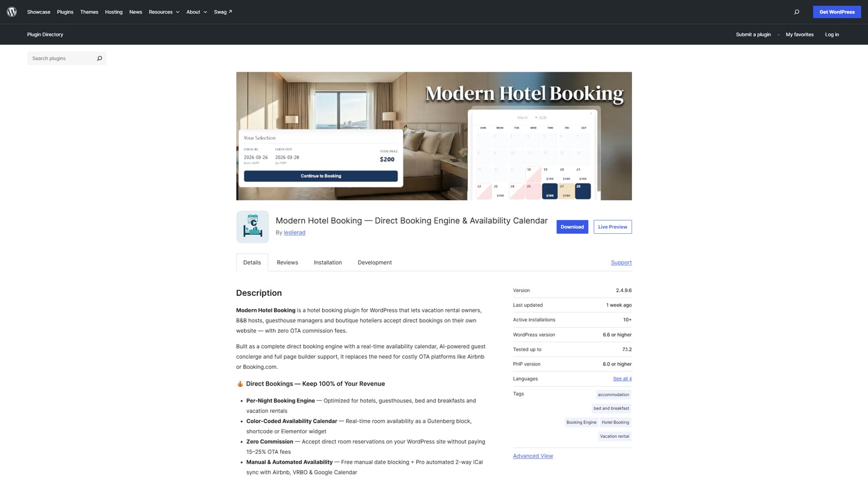The height and width of the screenshot is (480, 868).
Task: Click See all 4 languages link
Action: (x=622, y=379)
